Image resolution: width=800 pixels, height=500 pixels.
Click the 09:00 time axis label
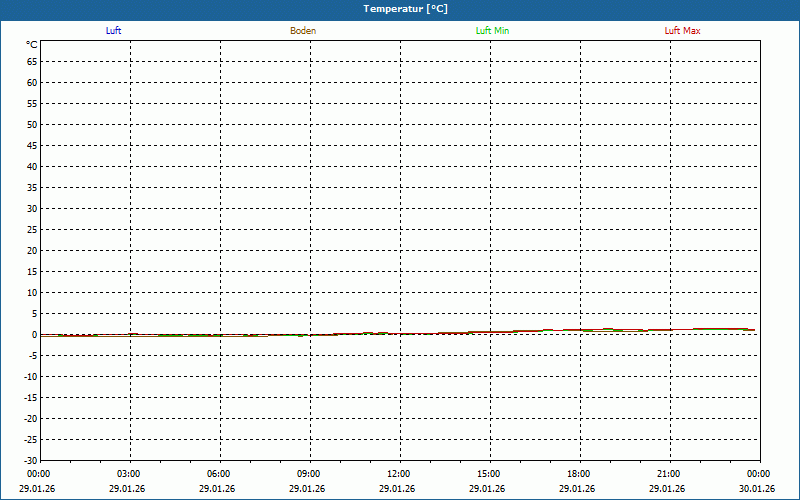click(x=309, y=474)
